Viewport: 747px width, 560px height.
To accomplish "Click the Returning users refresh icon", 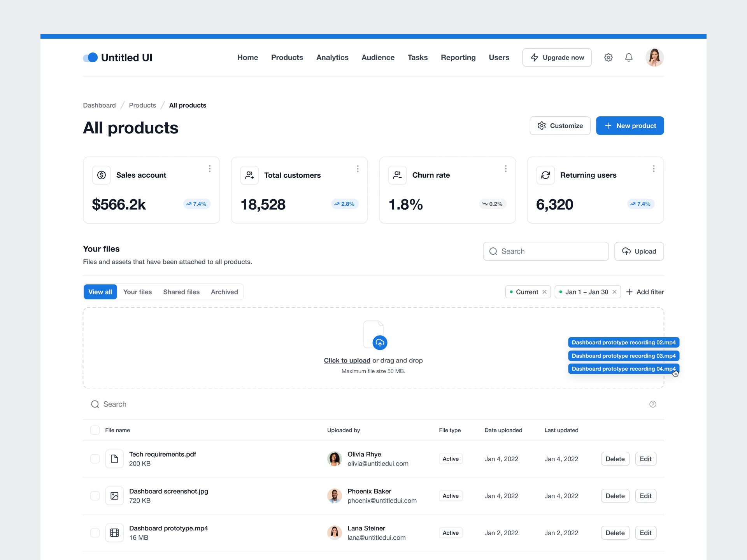I will pos(545,175).
